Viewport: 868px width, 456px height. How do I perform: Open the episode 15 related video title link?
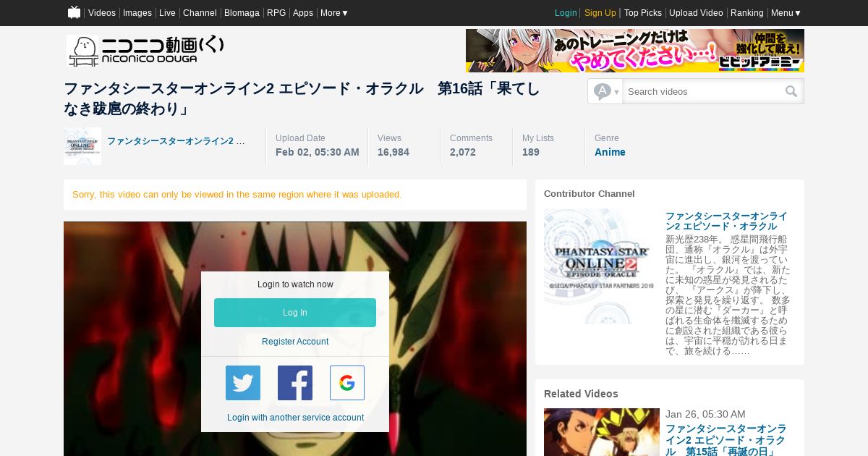coord(726,440)
